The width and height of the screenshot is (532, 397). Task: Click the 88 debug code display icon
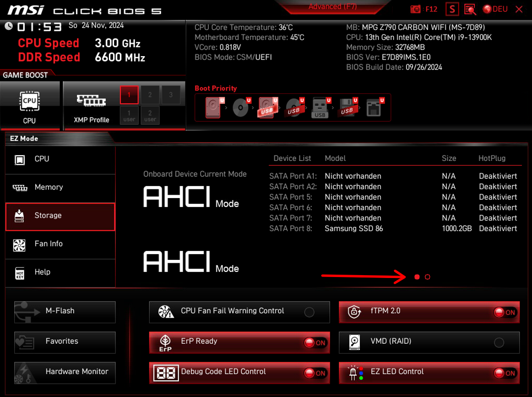click(x=166, y=373)
